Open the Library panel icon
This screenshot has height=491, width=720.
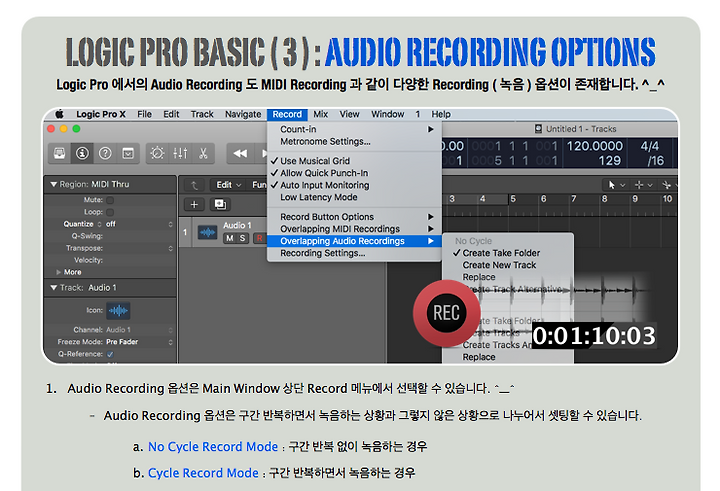(60, 153)
